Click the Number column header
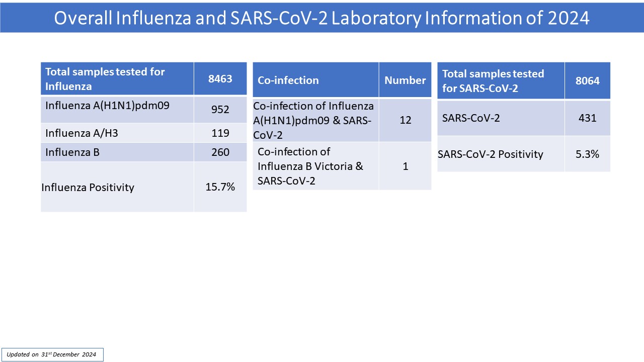Viewport: 644px width, 362px height. coord(405,80)
